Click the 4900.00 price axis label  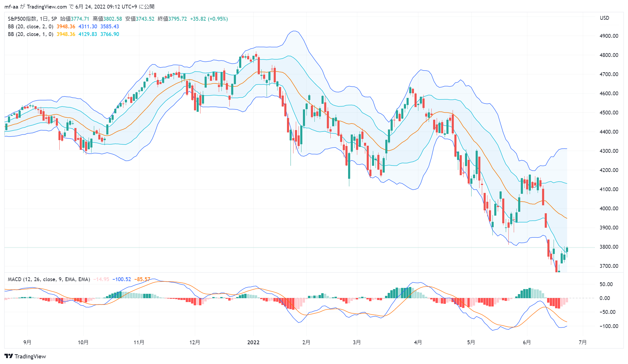click(609, 36)
